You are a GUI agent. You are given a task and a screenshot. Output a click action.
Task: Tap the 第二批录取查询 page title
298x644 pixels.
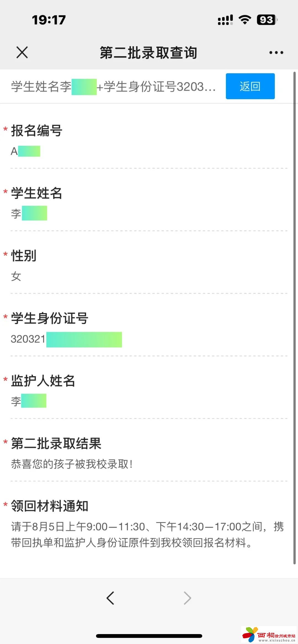pos(148,52)
